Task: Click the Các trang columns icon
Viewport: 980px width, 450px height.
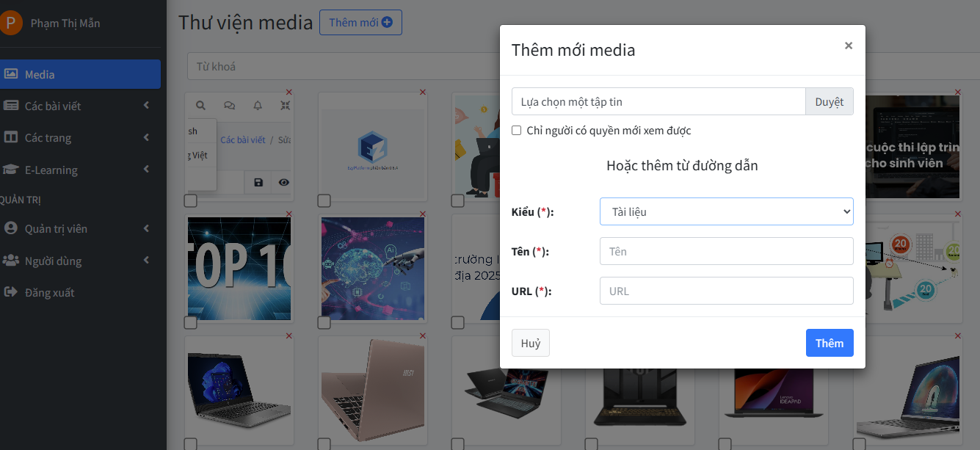Action: [11, 137]
